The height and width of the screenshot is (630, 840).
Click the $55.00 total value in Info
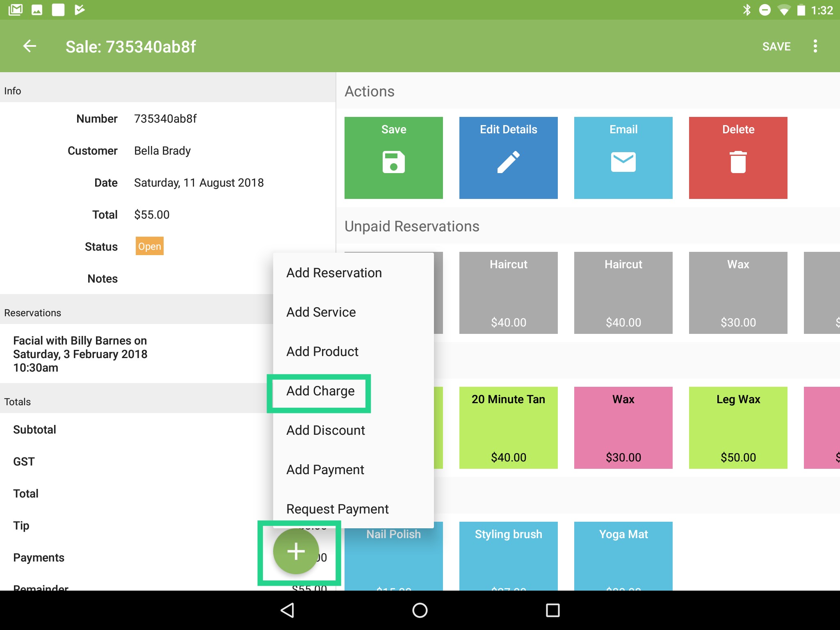tap(152, 215)
